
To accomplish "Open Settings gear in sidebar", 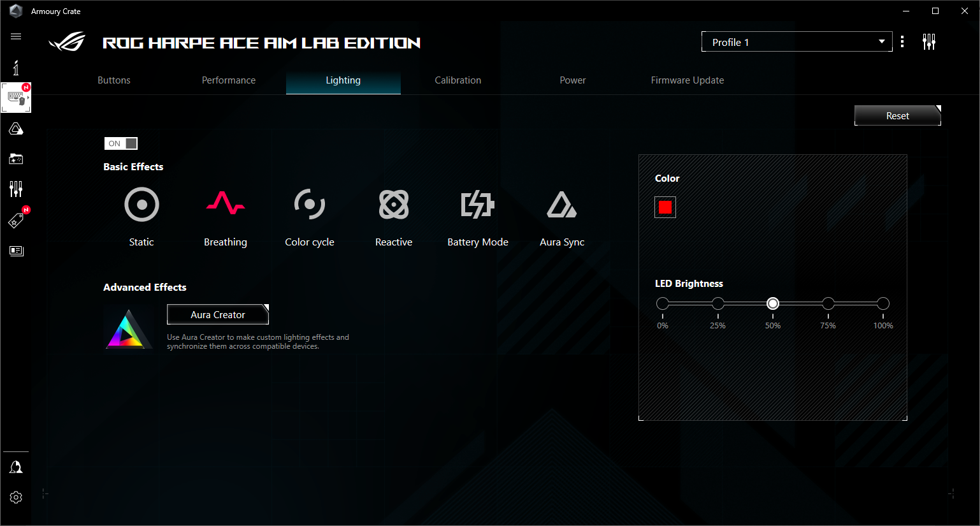I will pyautogui.click(x=16, y=497).
